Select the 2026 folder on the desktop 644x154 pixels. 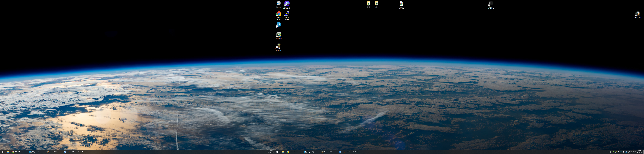click(x=377, y=4)
